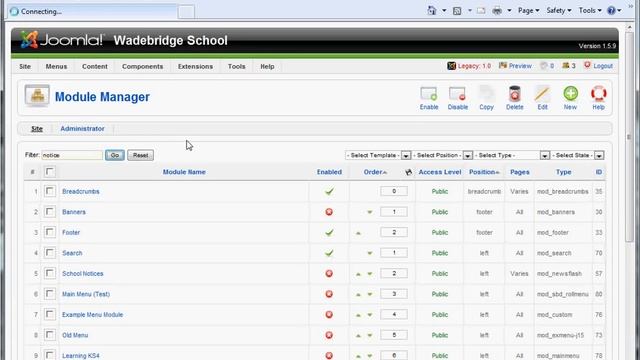Image resolution: width=640 pixels, height=360 pixels.
Task: Move Footer module up with arrow
Action: click(358, 233)
